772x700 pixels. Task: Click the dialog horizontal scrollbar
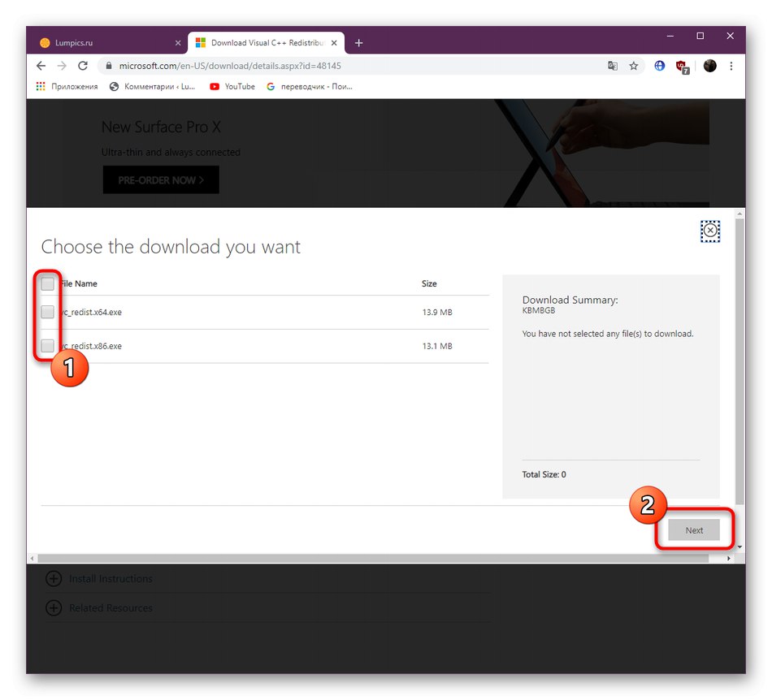point(373,559)
